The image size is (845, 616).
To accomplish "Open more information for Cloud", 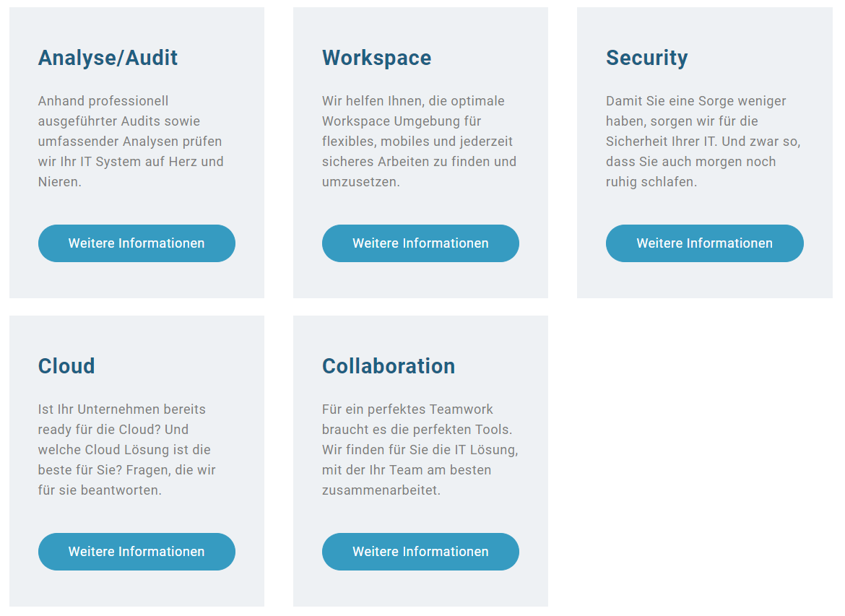I will coord(136,552).
